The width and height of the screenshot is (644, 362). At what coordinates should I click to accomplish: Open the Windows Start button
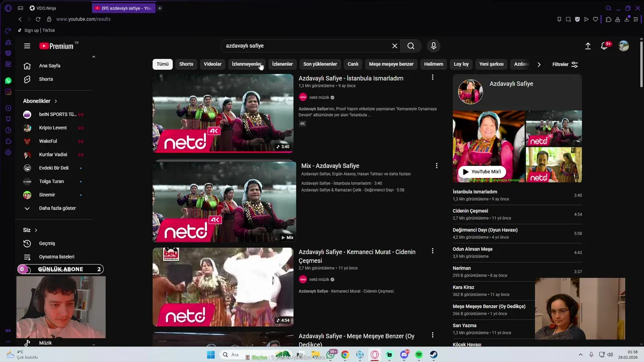click(x=211, y=355)
